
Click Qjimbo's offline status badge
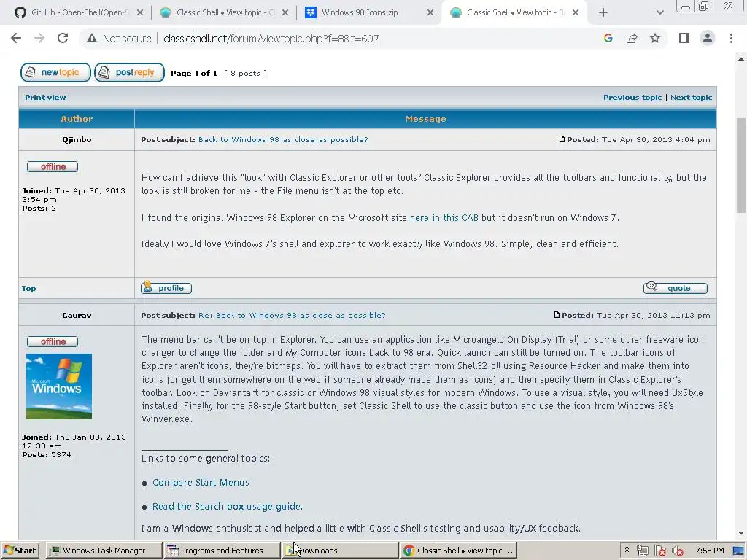(x=53, y=167)
